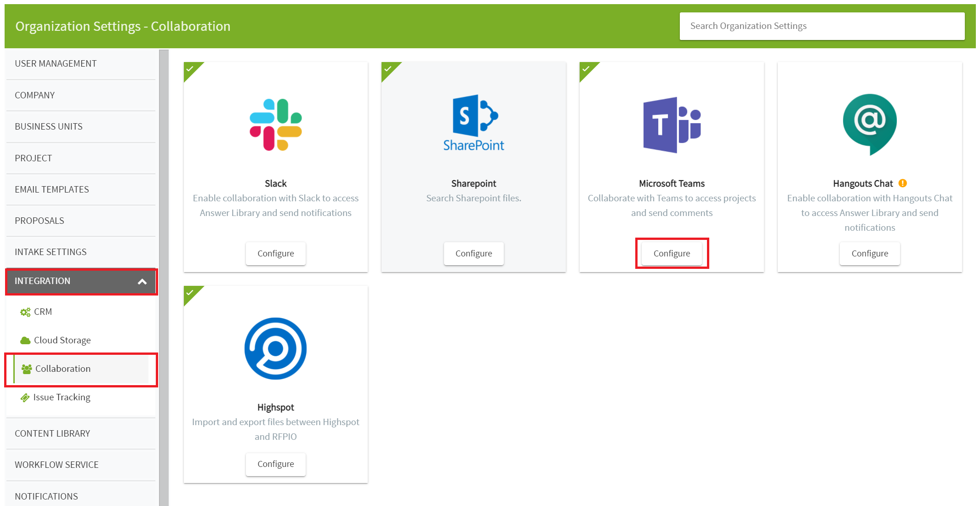Screen dimensions: 980x506
Task: Click the Microsoft Teams card title
Action: pos(672,183)
